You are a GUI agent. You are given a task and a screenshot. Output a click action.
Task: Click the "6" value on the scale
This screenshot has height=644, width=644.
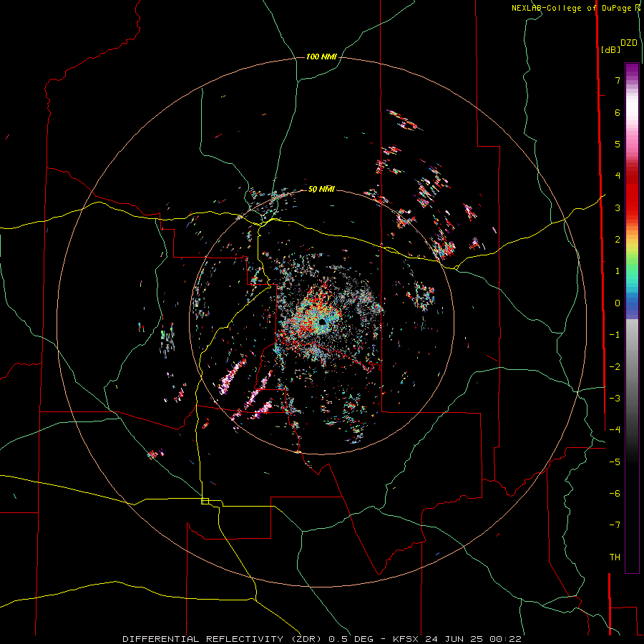[618, 112]
